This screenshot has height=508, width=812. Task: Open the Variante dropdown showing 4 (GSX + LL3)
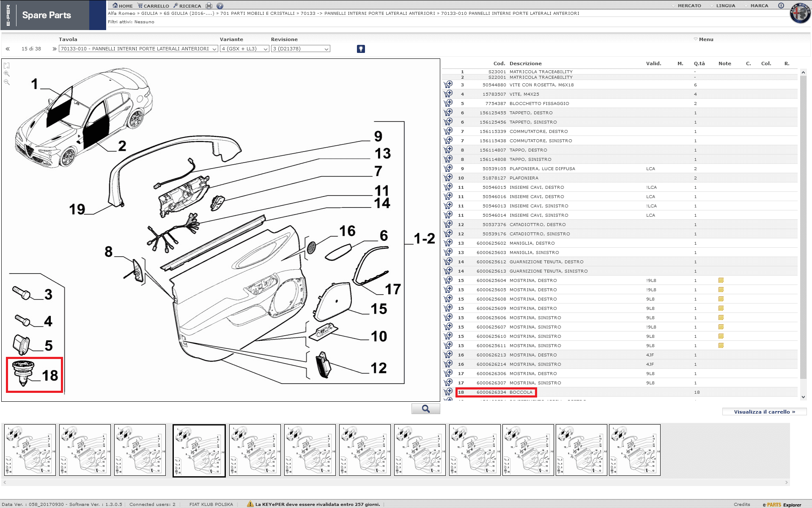[244, 49]
